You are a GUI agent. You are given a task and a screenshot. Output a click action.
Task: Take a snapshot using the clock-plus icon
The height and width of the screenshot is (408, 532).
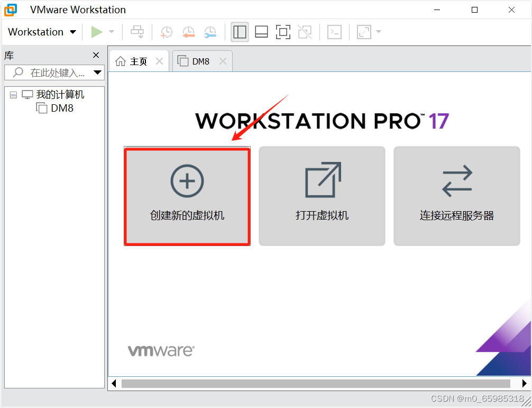tap(167, 32)
